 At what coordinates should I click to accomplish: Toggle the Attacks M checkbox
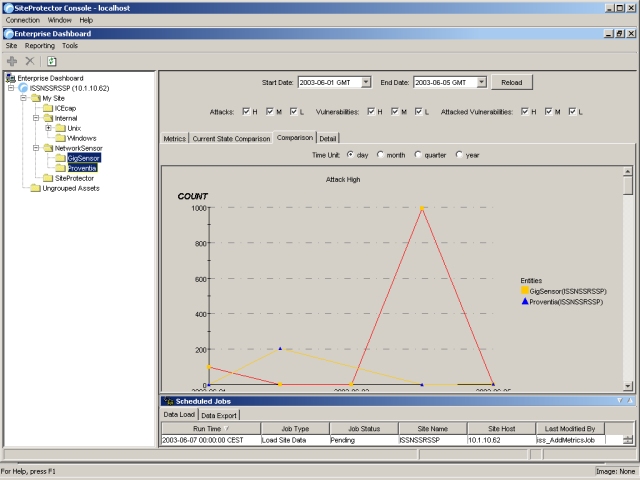tap(270, 111)
